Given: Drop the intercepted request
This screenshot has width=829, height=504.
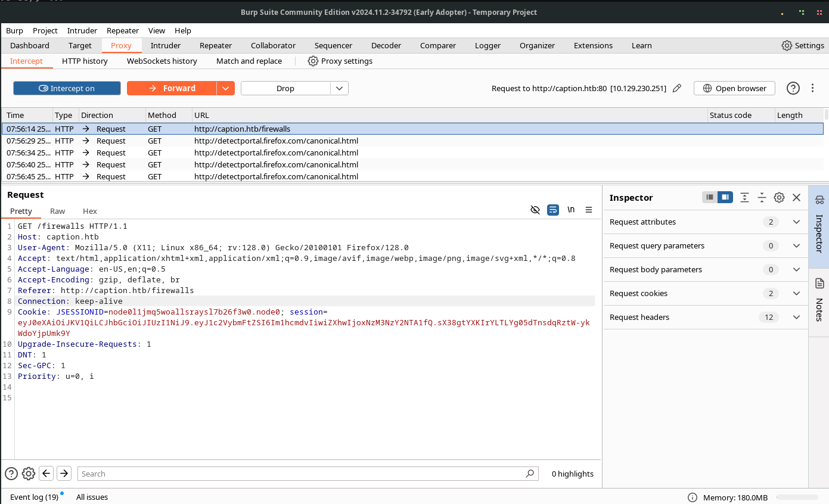Looking at the screenshot, I should 285,88.
